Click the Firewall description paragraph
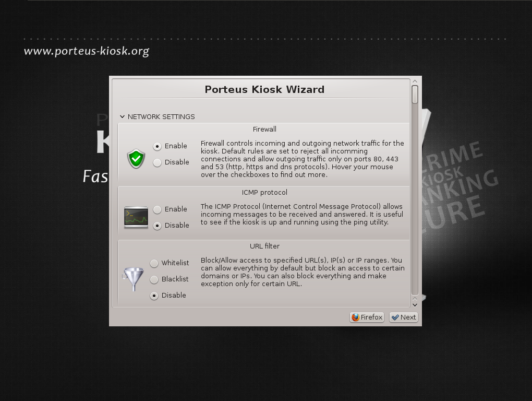The height and width of the screenshot is (401, 532). pos(303,159)
